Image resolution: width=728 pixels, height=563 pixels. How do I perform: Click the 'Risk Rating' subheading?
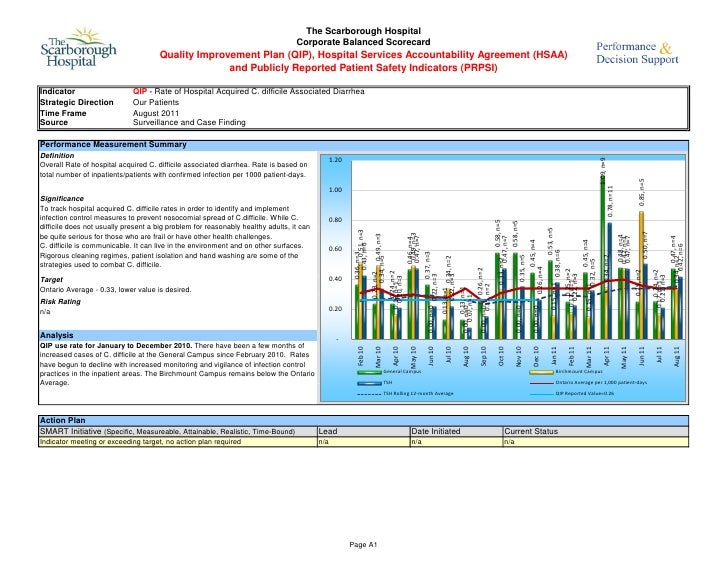click(x=60, y=302)
